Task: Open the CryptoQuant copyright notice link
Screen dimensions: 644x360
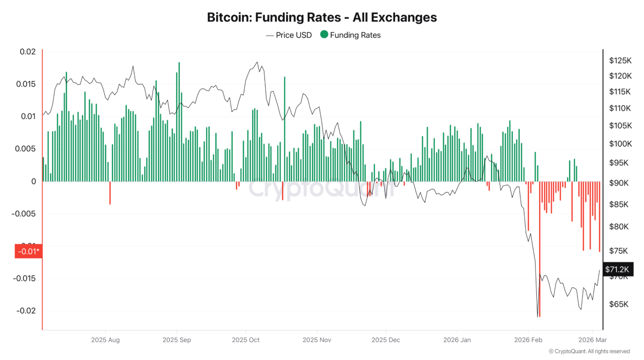Action: pyautogui.click(x=589, y=351)
